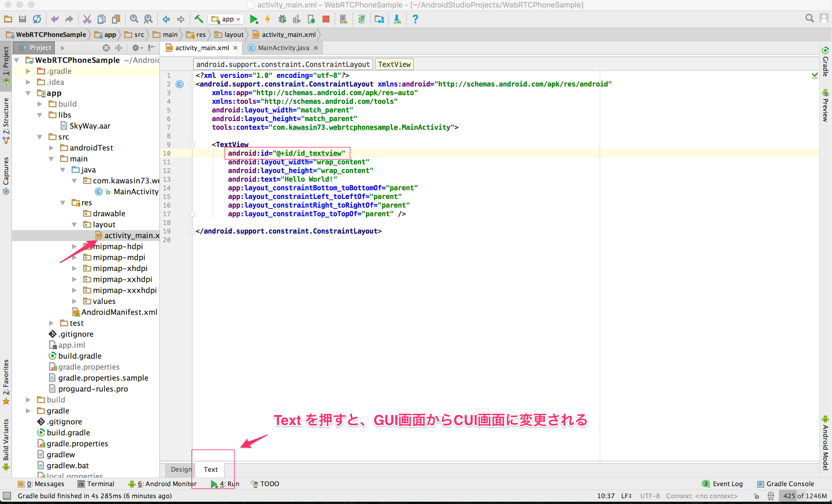Collapse the app module in Project view
The image size is (832, 504).
click(28, 93)
